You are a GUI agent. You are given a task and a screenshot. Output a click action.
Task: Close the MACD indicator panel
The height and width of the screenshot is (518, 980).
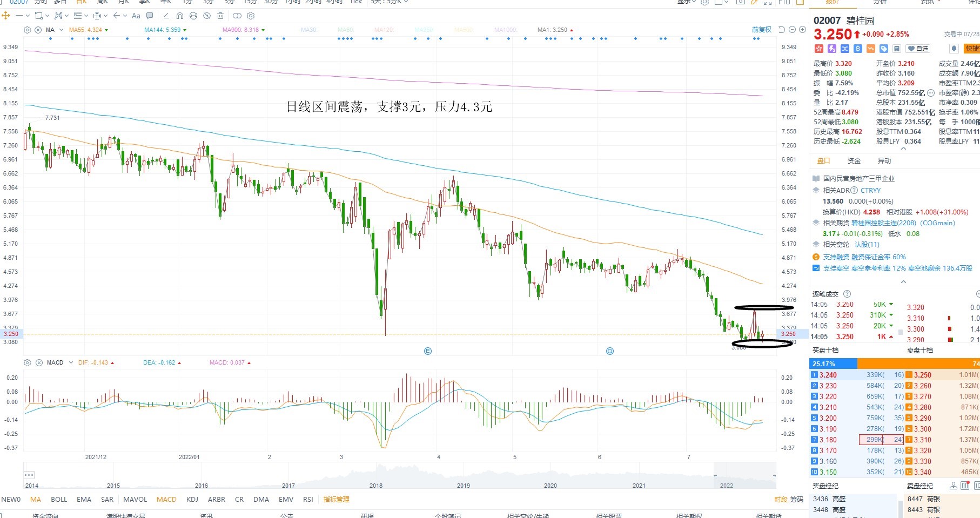39,362
